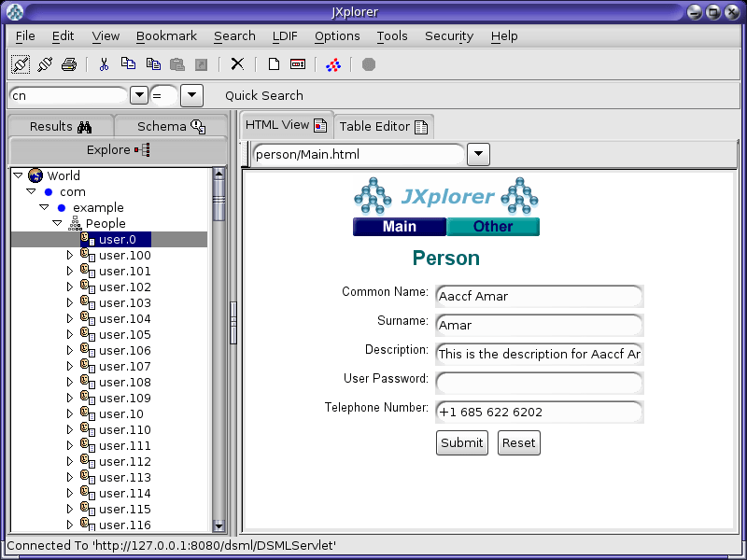This screenshot has height=560, width=747.
Task: Click the New entry blank page icon
Action: 274,63
